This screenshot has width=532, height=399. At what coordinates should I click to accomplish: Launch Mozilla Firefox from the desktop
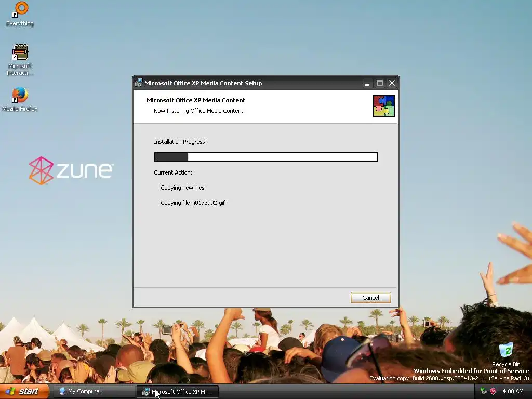point(20,99)
